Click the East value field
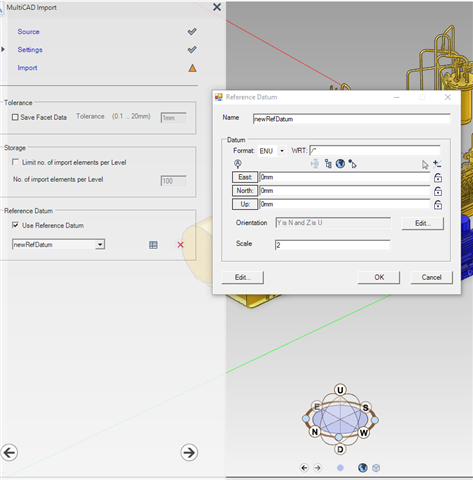The width and height of the screenshot is (473, 480). 345,177
